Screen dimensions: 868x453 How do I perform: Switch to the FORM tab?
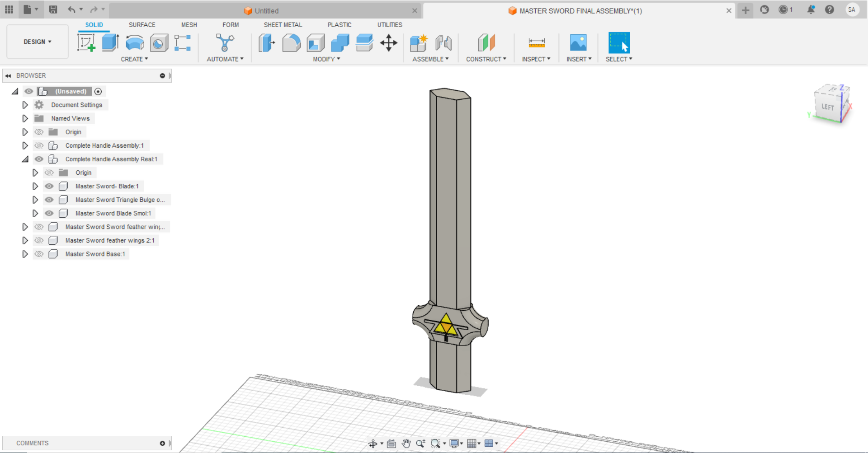231,25
